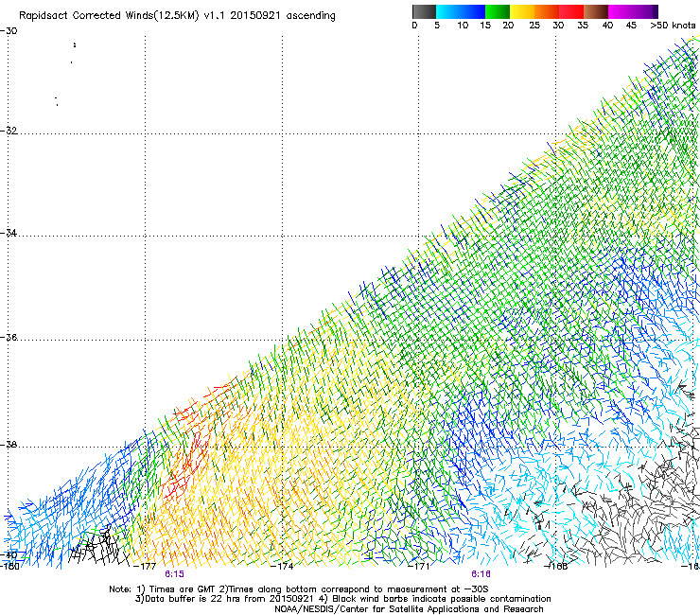Click the '-32' latitude axis label
This screenshot has width=700, height=615.
coord(9,131)
